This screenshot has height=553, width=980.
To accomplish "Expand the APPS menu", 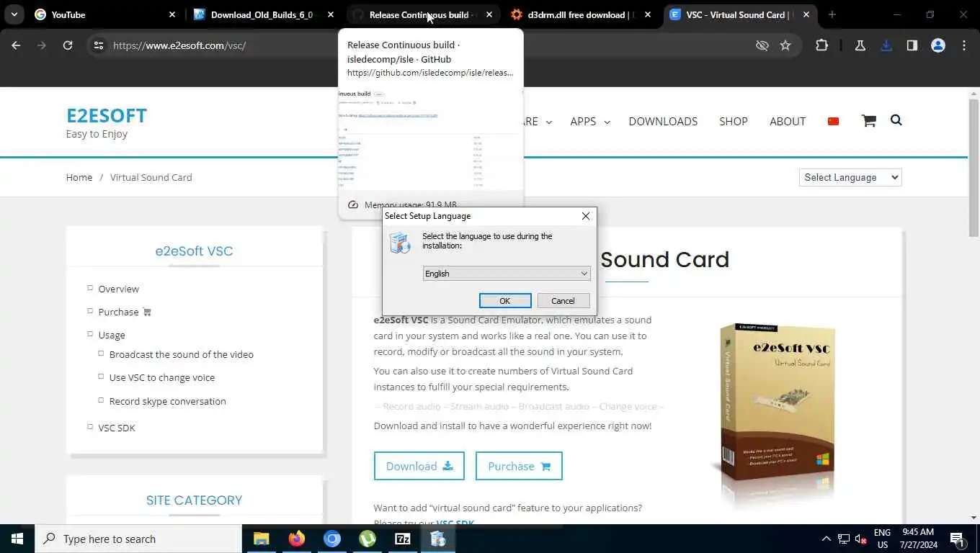I will (x=589, y=121).
